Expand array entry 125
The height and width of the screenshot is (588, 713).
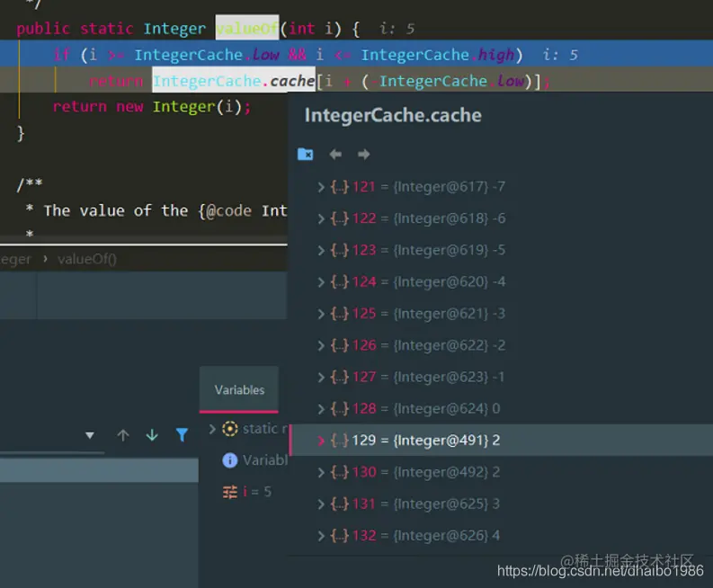(321, 314)
